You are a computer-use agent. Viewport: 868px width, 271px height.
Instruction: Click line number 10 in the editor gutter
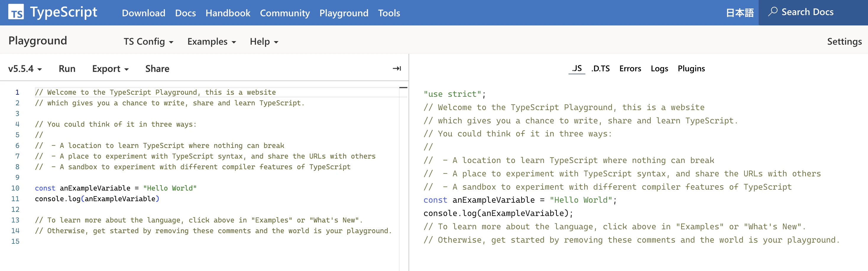coord(15,188)
